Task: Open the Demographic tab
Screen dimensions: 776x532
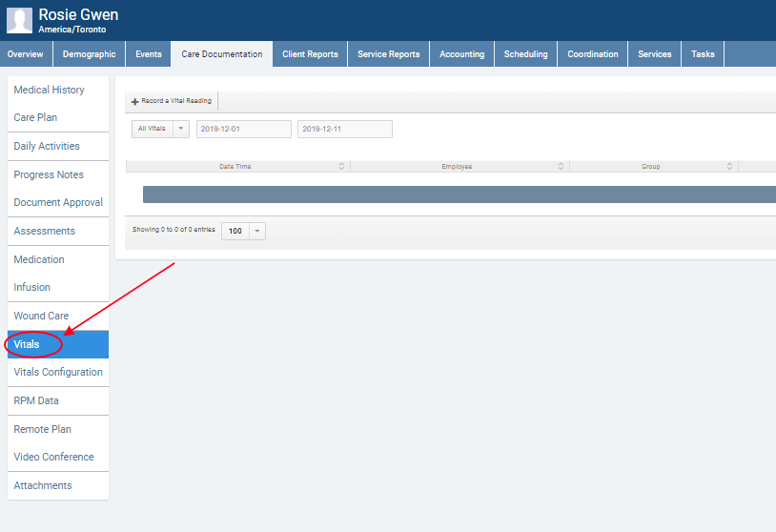Action: [90, 54]
